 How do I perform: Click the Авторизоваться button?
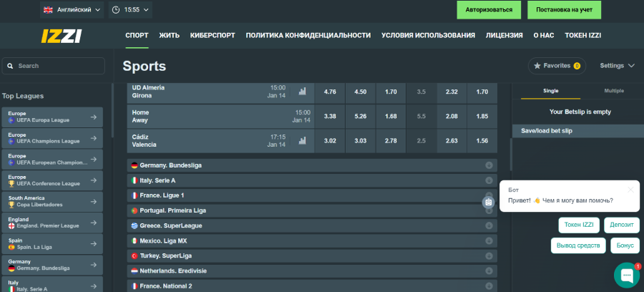(489, 9)
